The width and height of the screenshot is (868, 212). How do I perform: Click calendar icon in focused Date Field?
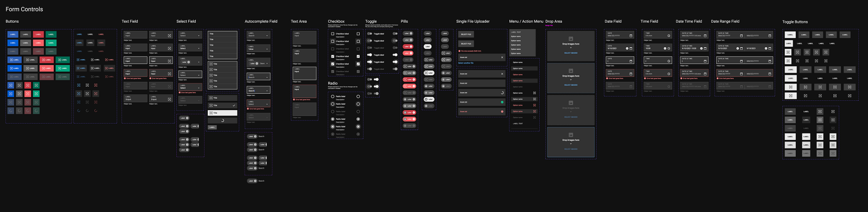pyautogui.click(x=631, y=61)
